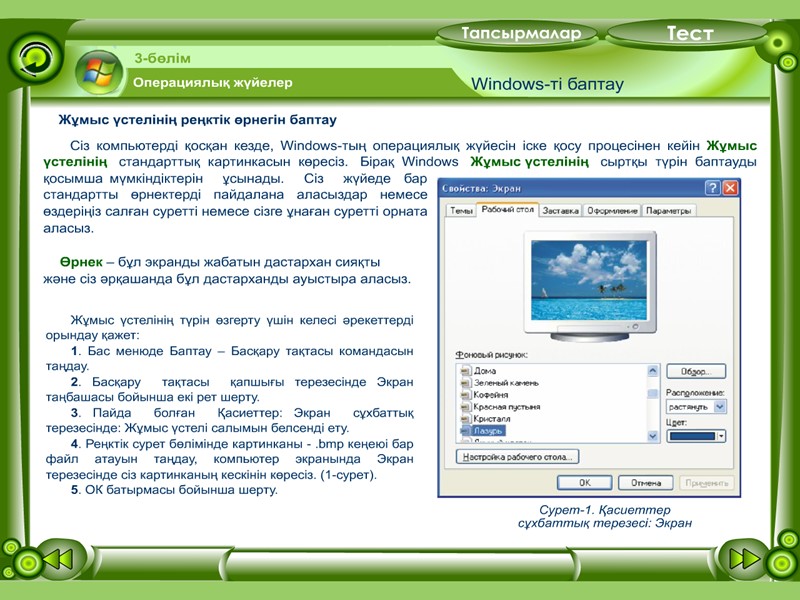Click the help question mark in Свойства: Экран
The width and height of the screenshot is (800, 600).
pyautogui.click(x=712, y=188)
